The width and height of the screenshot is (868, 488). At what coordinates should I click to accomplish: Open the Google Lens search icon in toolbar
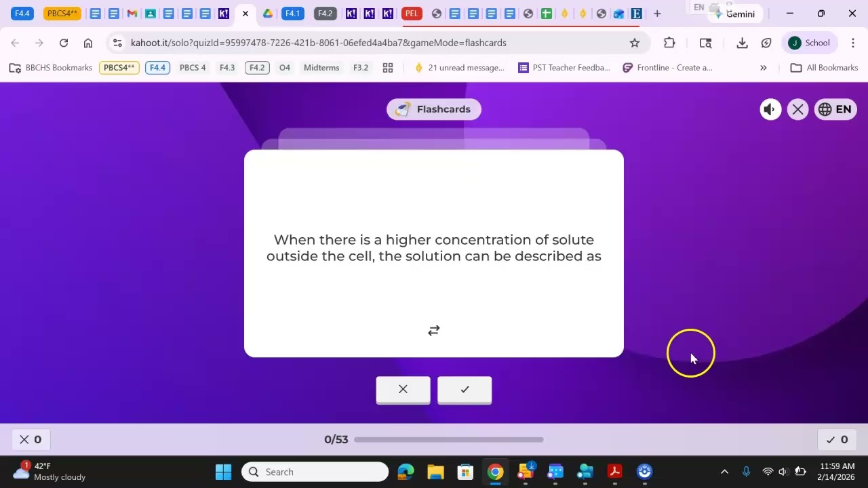point(706,43)
